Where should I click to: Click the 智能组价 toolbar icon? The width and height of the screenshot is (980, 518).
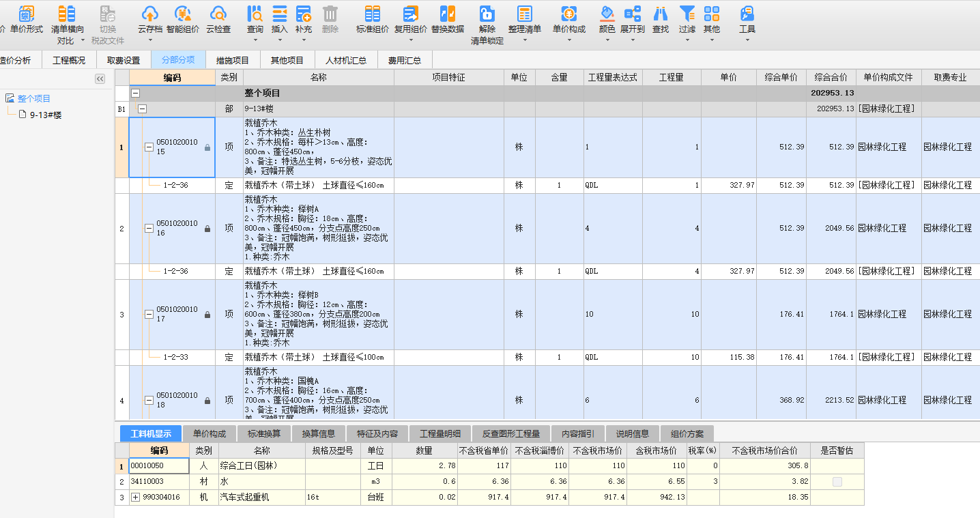tap(182, 13)
